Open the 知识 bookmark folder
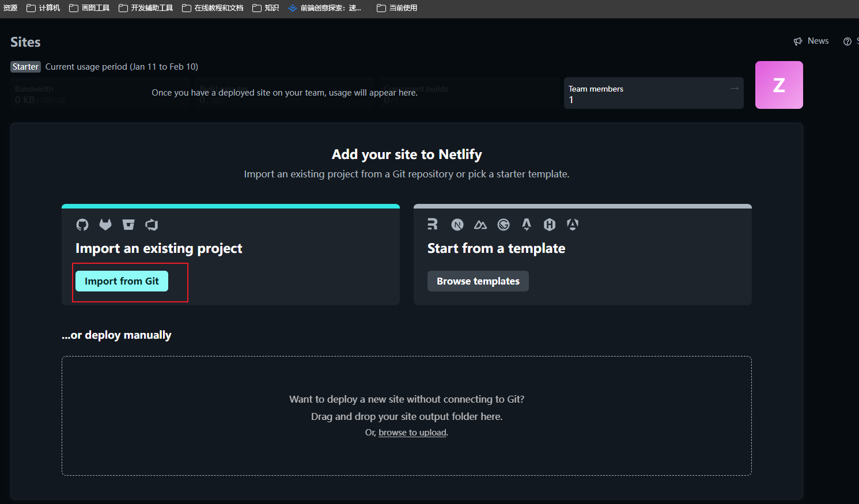859x504 pixels. [266, 8]
